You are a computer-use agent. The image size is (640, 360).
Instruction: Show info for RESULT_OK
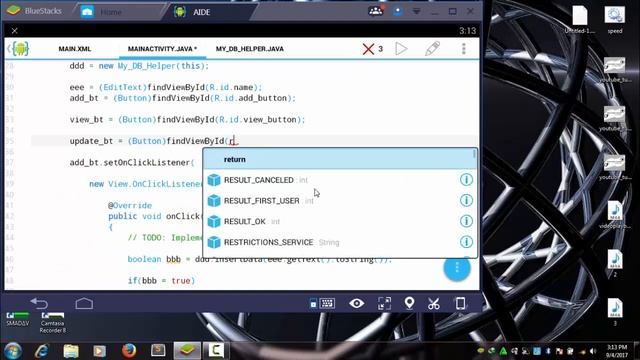(466, 221)
